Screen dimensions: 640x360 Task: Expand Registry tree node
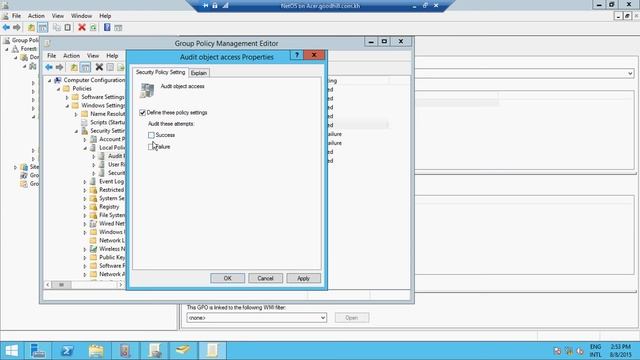click(x=85, y=207)
